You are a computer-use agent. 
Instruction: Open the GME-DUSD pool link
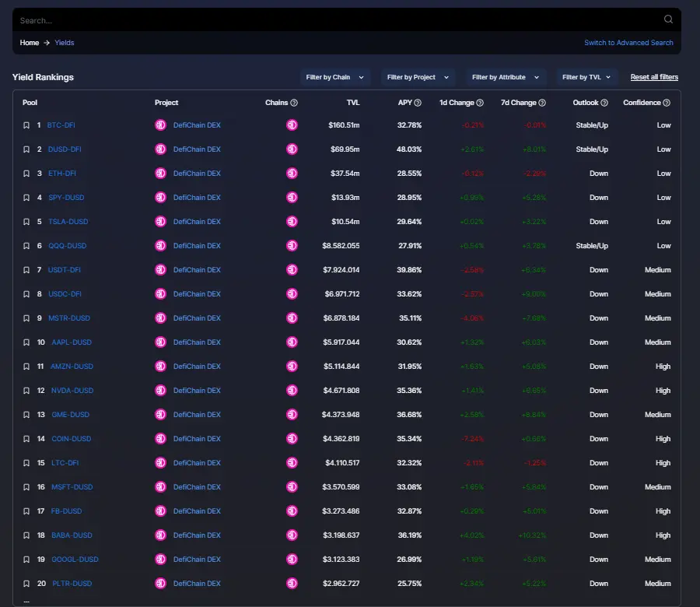[71, 415]
